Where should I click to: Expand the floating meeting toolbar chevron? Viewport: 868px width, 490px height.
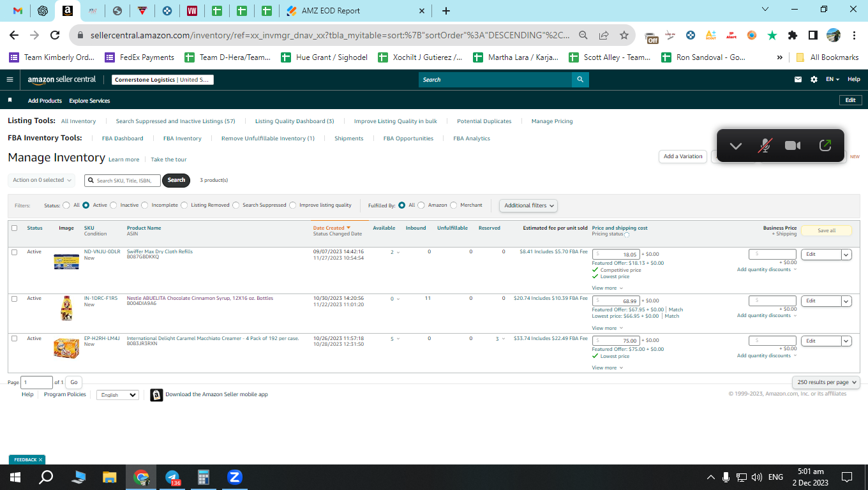click(736, 145)
